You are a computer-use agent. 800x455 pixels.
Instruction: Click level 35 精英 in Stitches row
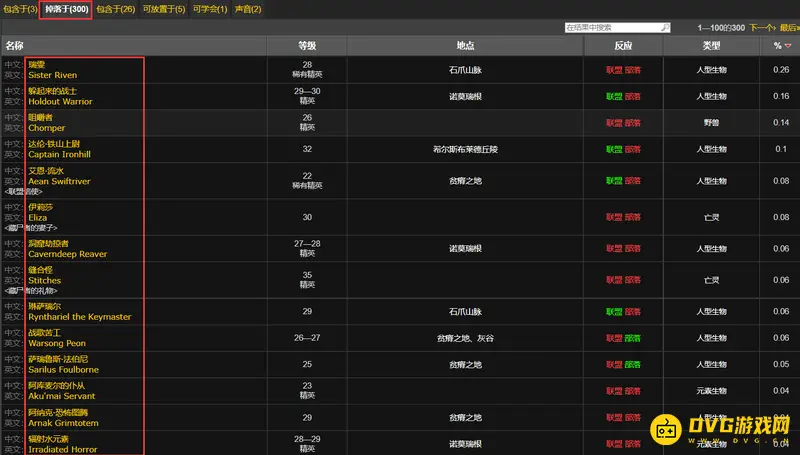click(307, 280)
